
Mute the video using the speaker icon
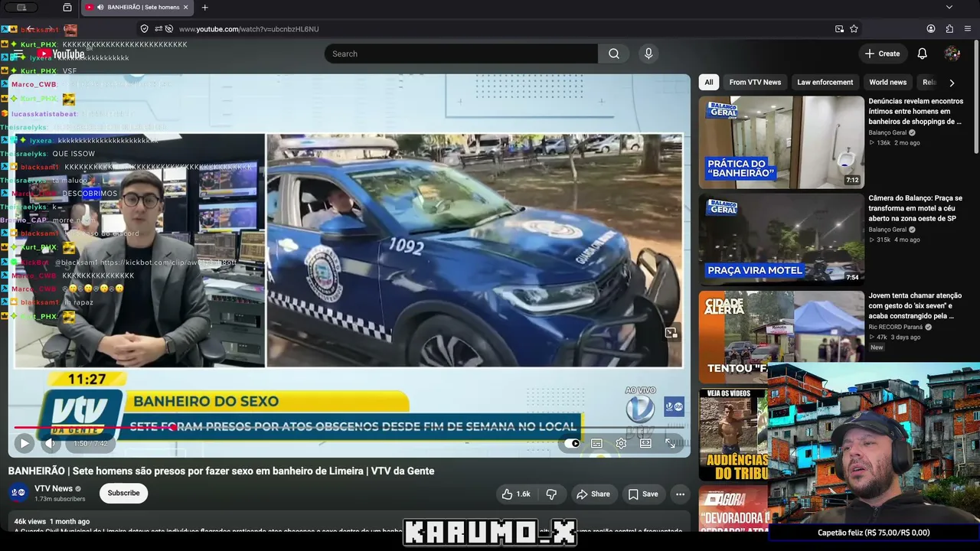pos(51,443)
